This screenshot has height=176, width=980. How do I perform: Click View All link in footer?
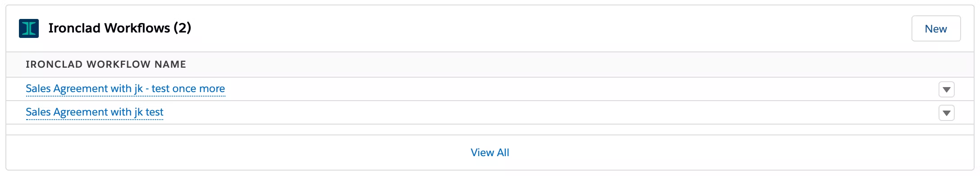(x=490, y=153)
